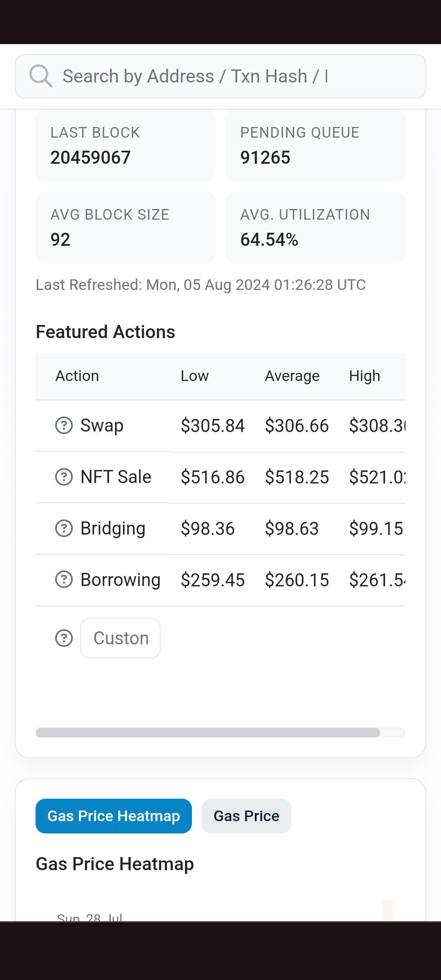Viewport: 441px width, 980px height.
Task: Switch to the Gas Price Heatmap tab
Action: pos(114,816)
